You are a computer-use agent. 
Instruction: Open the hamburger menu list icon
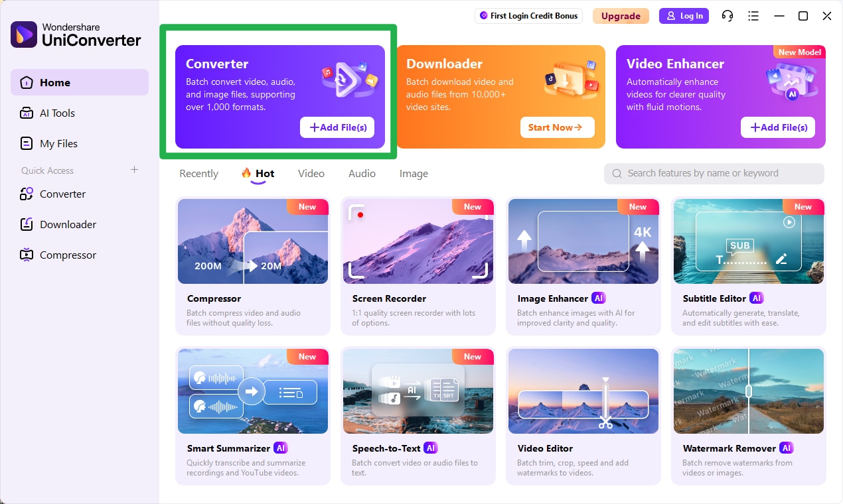point(753,16)
